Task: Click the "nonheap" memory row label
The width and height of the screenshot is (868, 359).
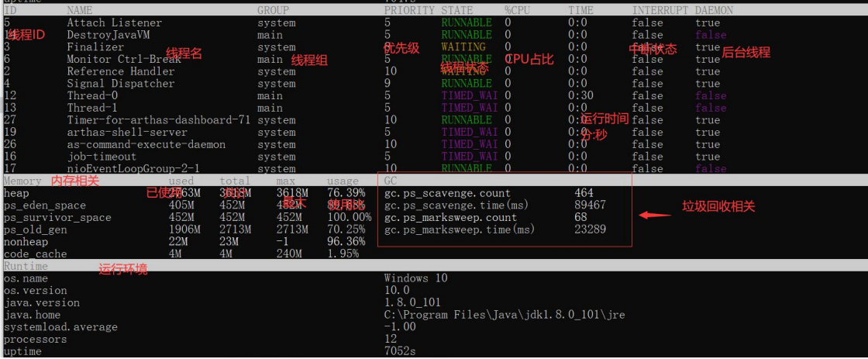Action: click(x=26, y=242)
